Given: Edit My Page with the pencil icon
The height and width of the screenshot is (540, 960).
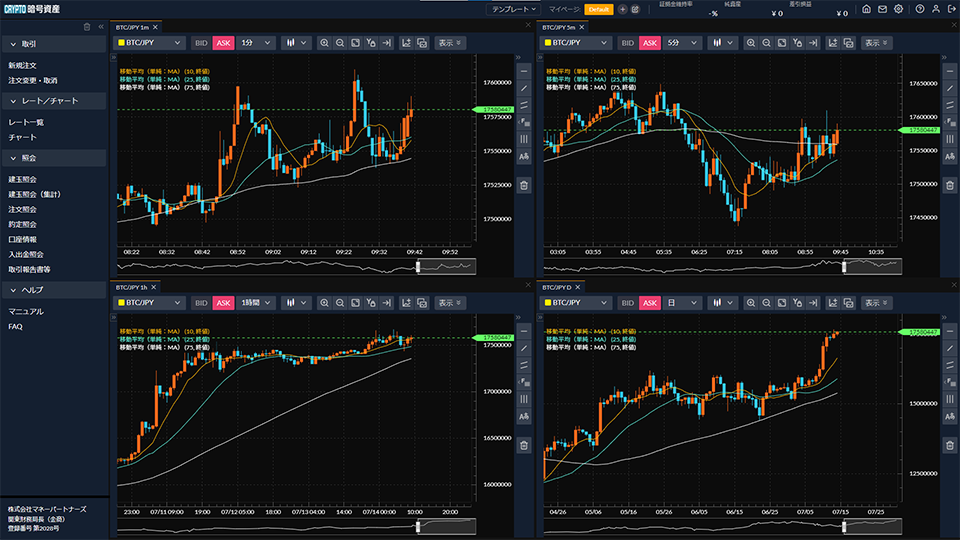Looking at the screenshot, I should pyautogui.click(x=636, y=9).
